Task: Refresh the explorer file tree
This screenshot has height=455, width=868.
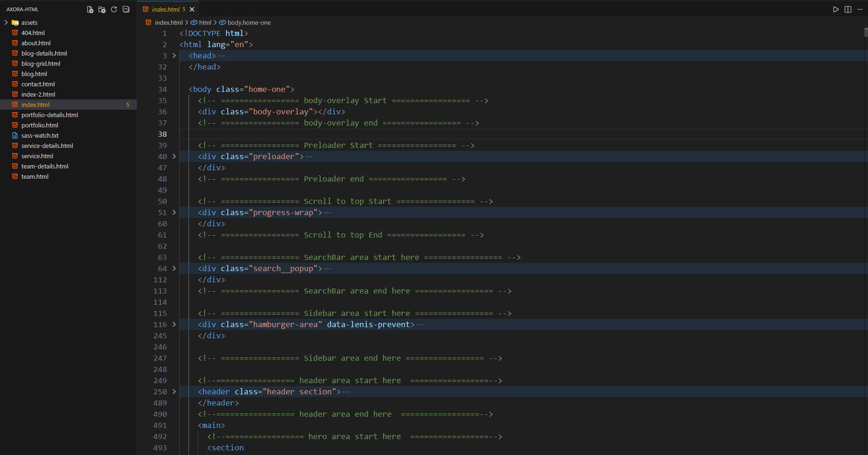Action: [114, 9]
